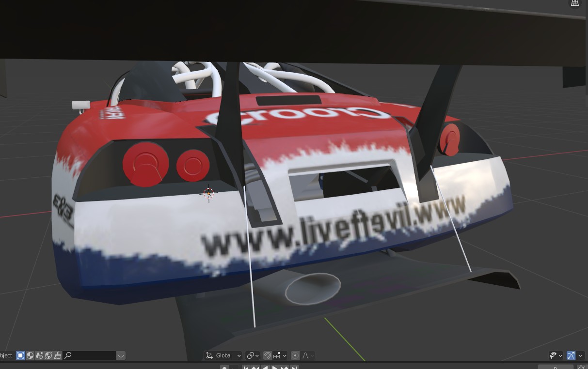Click the smaller red inner left tail light
The height and width of the screenshot is (369, 588).
click(193, 165)
